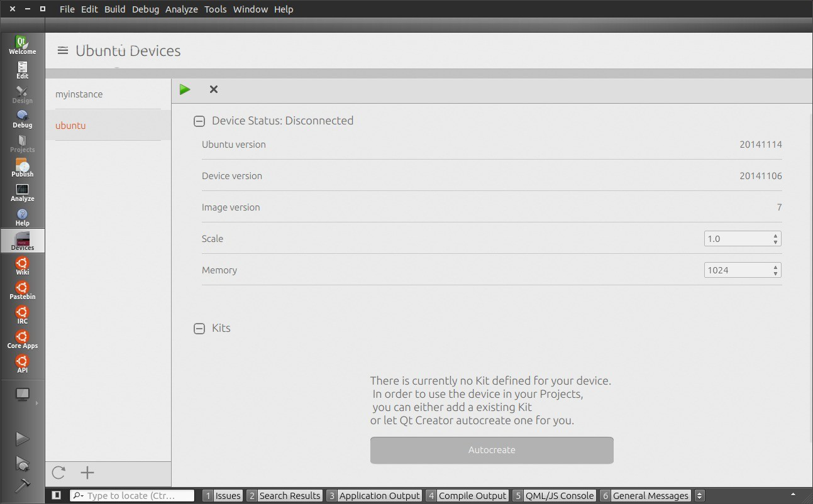
Task: Open the Analyze menu
Action: 181,9
